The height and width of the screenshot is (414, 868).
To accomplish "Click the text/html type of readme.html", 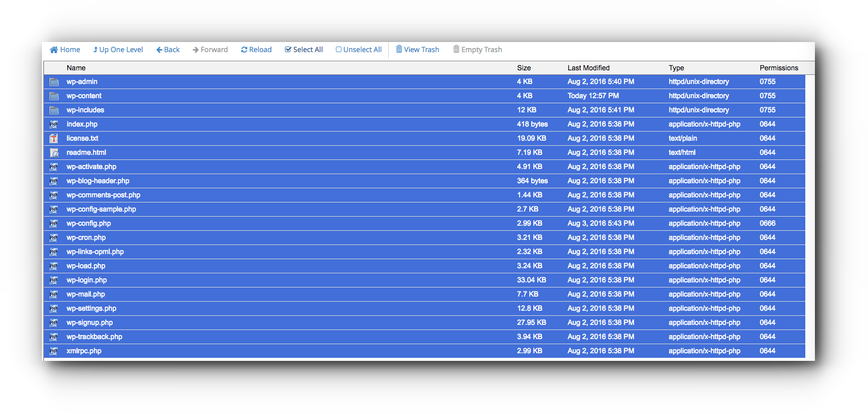I will click(682, 152).
